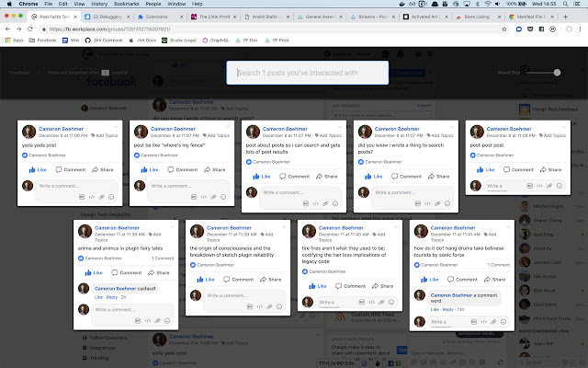This screenshot has width=588, height=368.
Task: Open the Bookmarks menu in menu bar
Action: 127,4
